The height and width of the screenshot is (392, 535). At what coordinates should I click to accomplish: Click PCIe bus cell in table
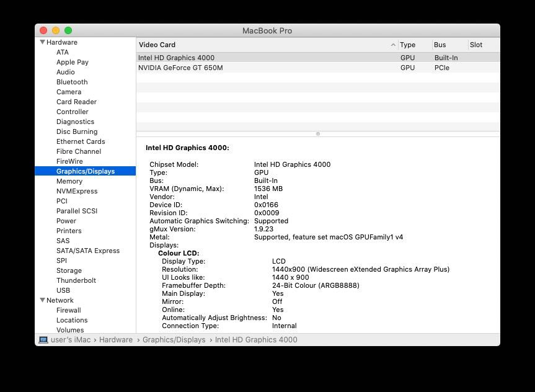tap(442, 68)
